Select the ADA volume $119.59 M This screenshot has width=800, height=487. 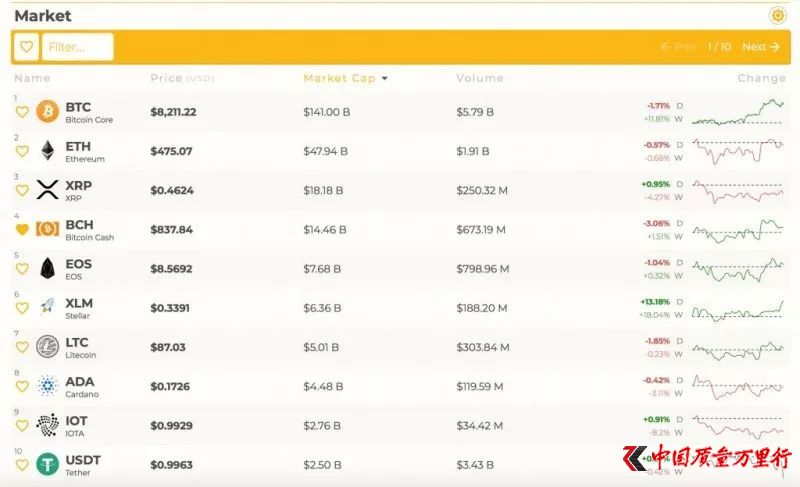(480, 387)
